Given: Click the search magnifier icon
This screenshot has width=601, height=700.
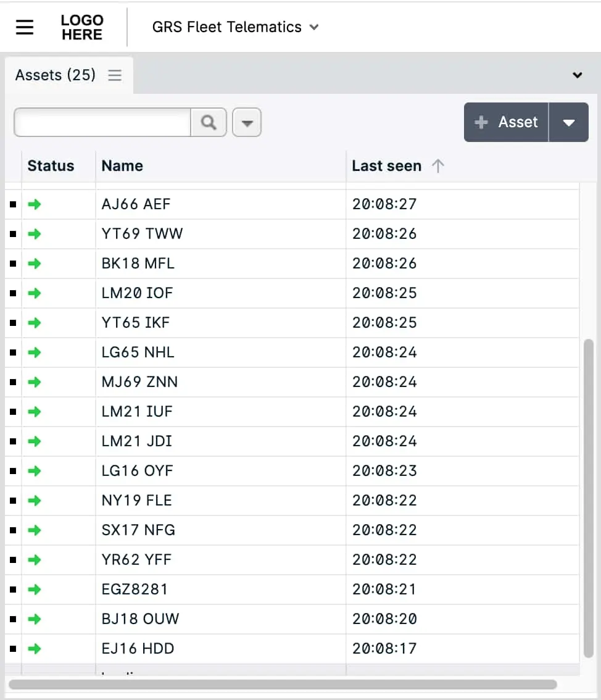Looking at the screenshot, I should tap(209, 122).
